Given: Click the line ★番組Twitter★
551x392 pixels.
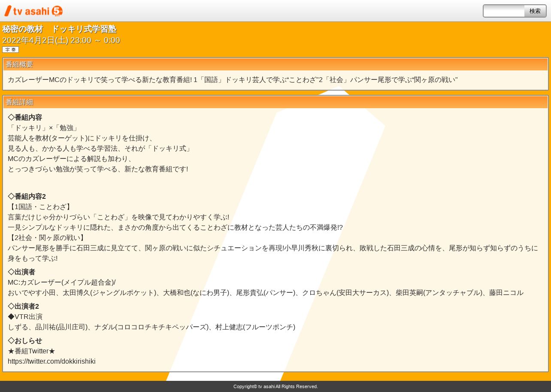Looking at the screenshot, I should click(x=31, y=351).
